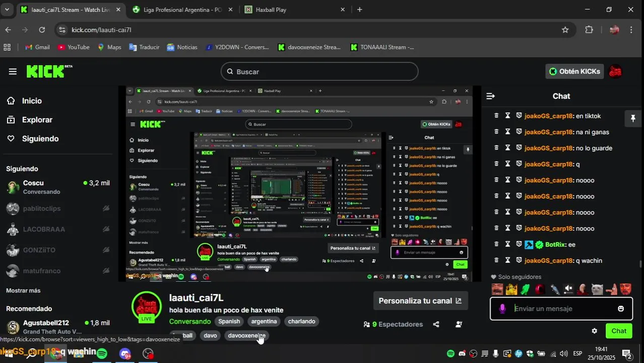The height and width of the screenshot is (363, 644).
Task: View site information icon in address bar
Action: (62, 30)
